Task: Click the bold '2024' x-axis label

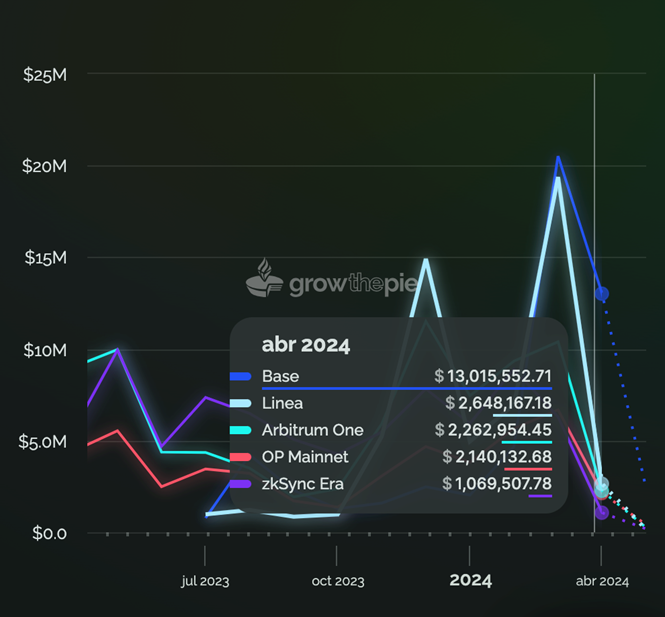Action: click(x=470, y=580)
